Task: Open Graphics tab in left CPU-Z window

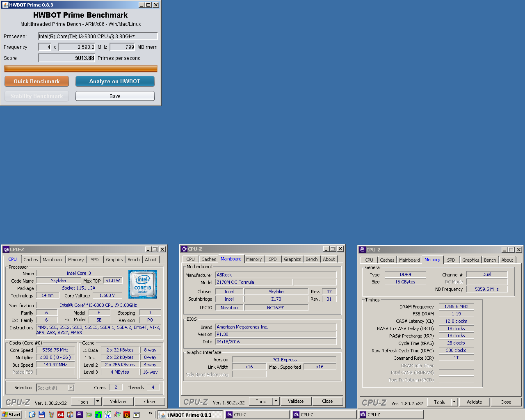Action: pyautogui.click(x=114, y=260)
